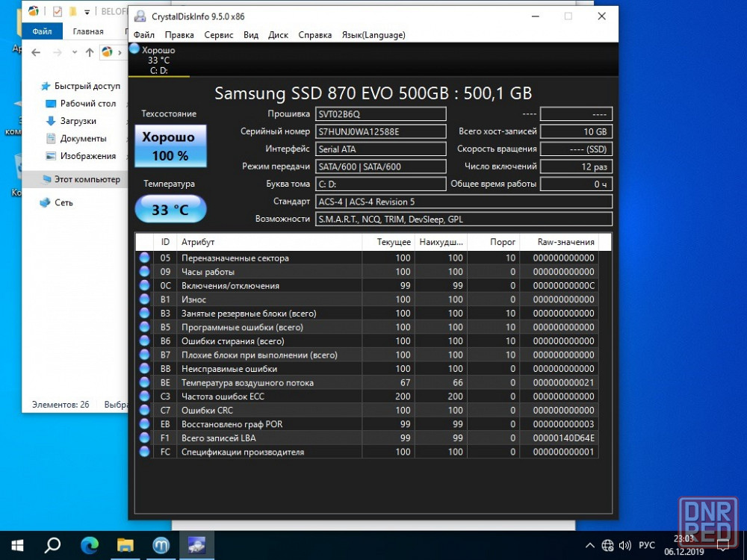Open Microsoft Edge from the taskbar
This screenshot has width=747, height=560.
coord(90,545)
